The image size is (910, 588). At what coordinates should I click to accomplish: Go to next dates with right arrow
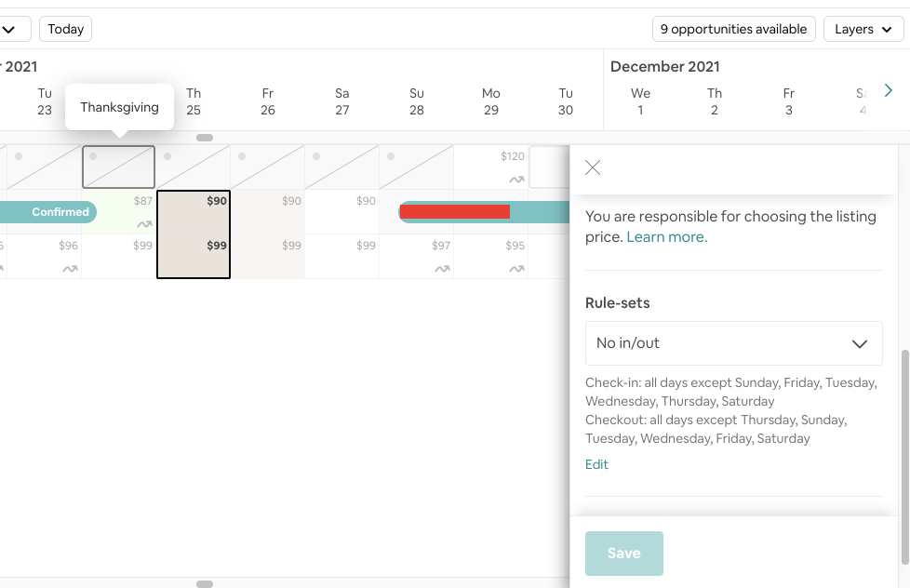click(889, 90)
